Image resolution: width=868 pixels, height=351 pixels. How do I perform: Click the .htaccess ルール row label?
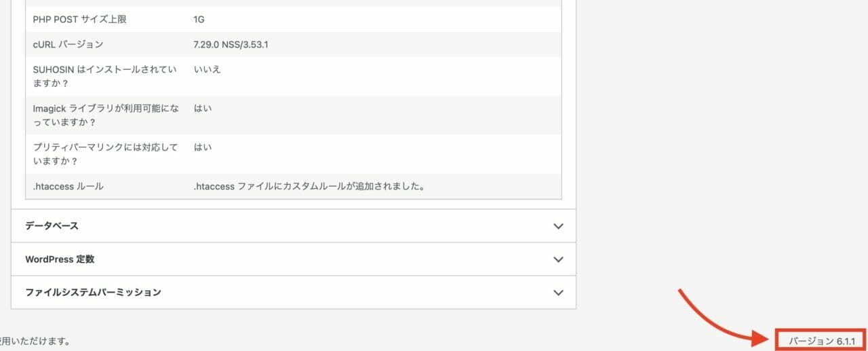coord(68,186)
